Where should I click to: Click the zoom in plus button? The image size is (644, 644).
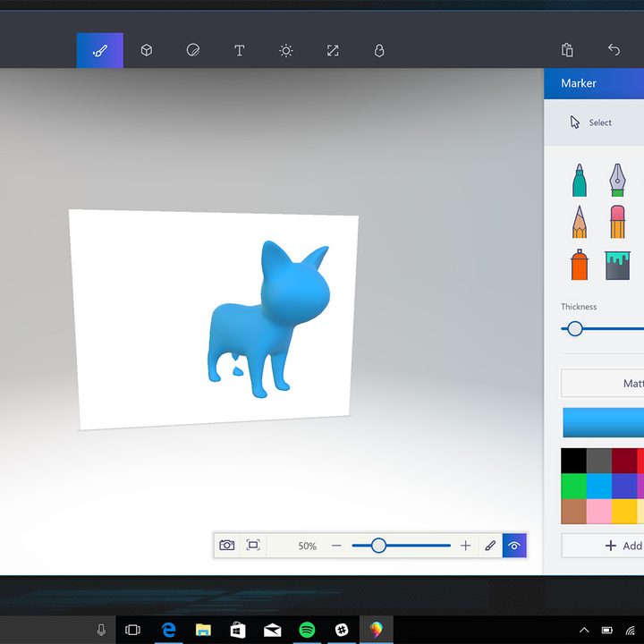coord(465,546)
